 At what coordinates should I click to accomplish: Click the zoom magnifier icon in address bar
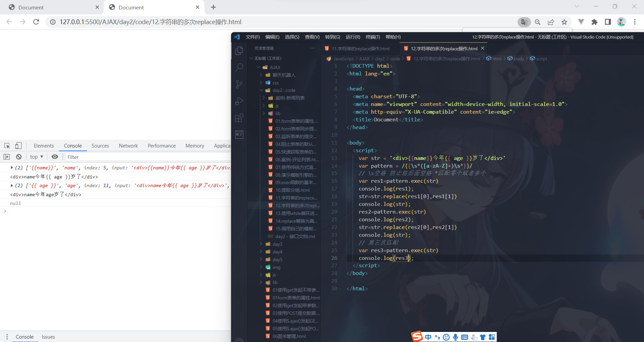click(x=538, y=22)
